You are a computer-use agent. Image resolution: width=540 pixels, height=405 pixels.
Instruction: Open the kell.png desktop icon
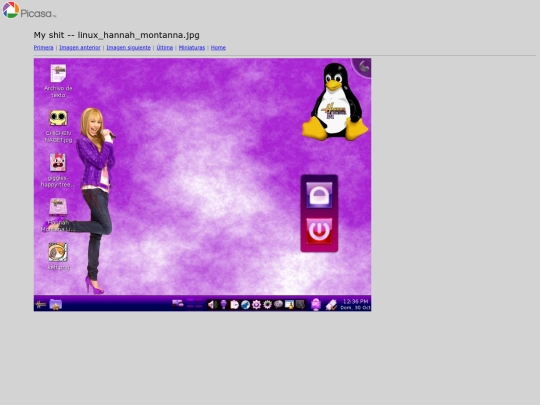pos(58,256)
